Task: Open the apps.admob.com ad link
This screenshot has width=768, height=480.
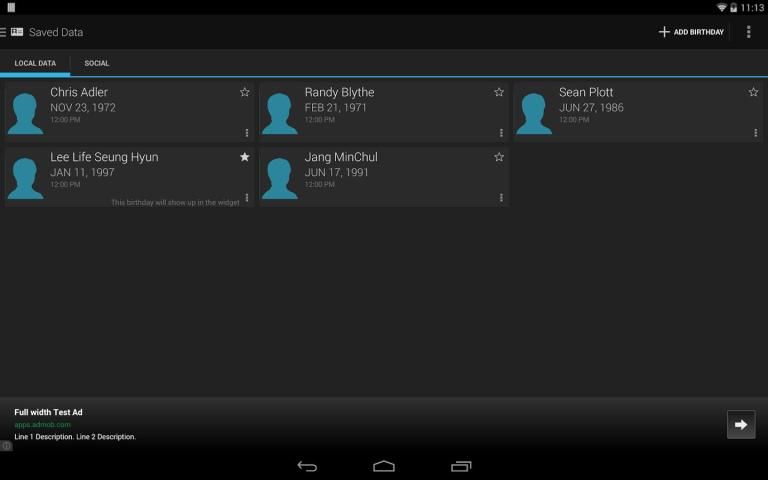Action: pos(42,425)
